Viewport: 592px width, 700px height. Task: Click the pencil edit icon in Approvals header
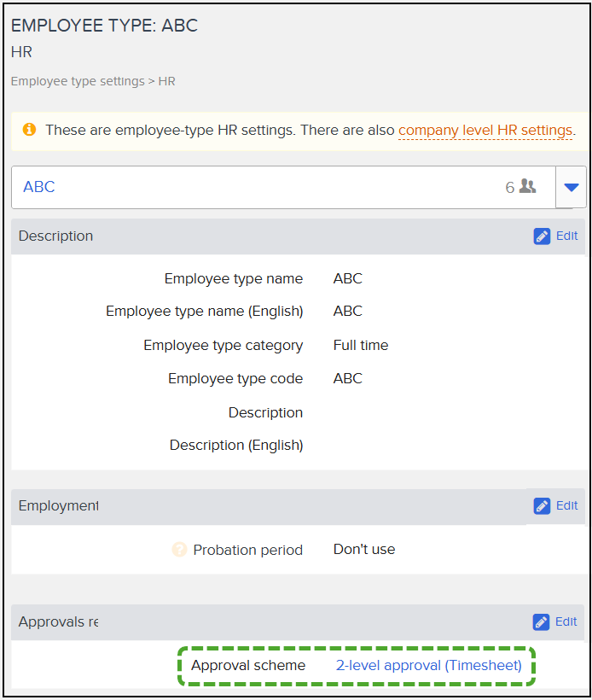coord(541,621)
